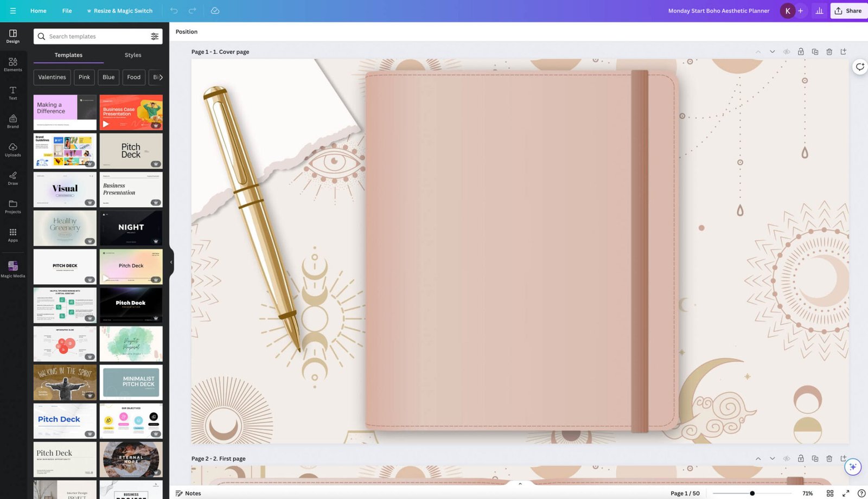Viewport: 868px width, 499px height.
Task: Open the Projects folder panel
Action: click(x=13, y=207)
